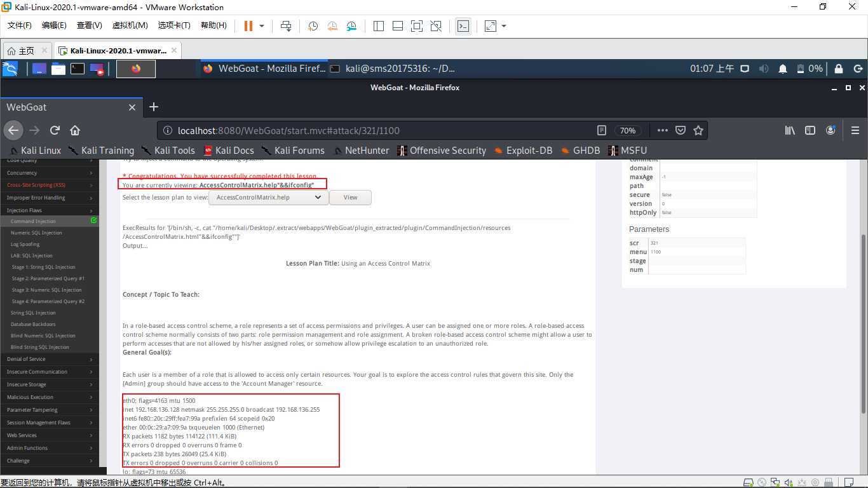Click the Firefox home button
Image resolution: width=868 pixels, height=488 pixels.
[75, 130]
